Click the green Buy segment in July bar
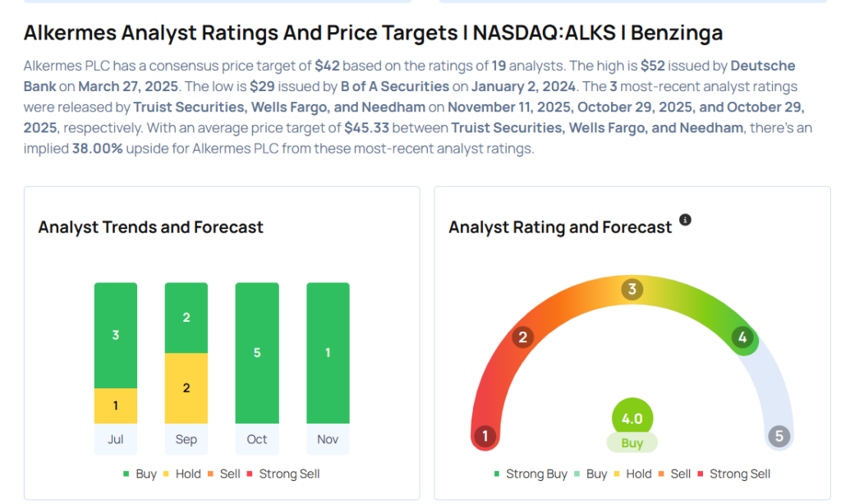Image resolution: width=841 pixels, height=504 pixels. (116, 335)
